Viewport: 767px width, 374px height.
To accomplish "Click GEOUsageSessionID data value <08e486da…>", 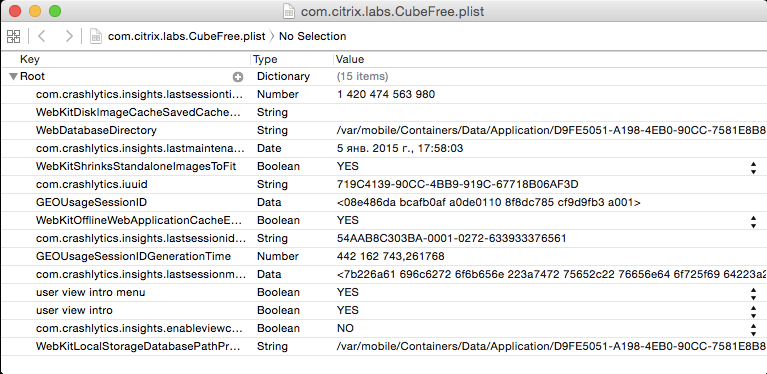I will (x=488, y=202).
